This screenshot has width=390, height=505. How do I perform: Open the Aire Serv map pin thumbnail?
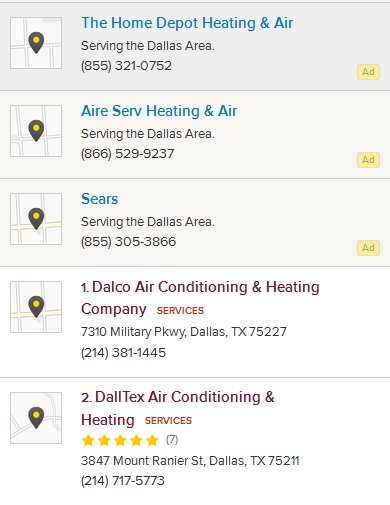tap(36, 131)
